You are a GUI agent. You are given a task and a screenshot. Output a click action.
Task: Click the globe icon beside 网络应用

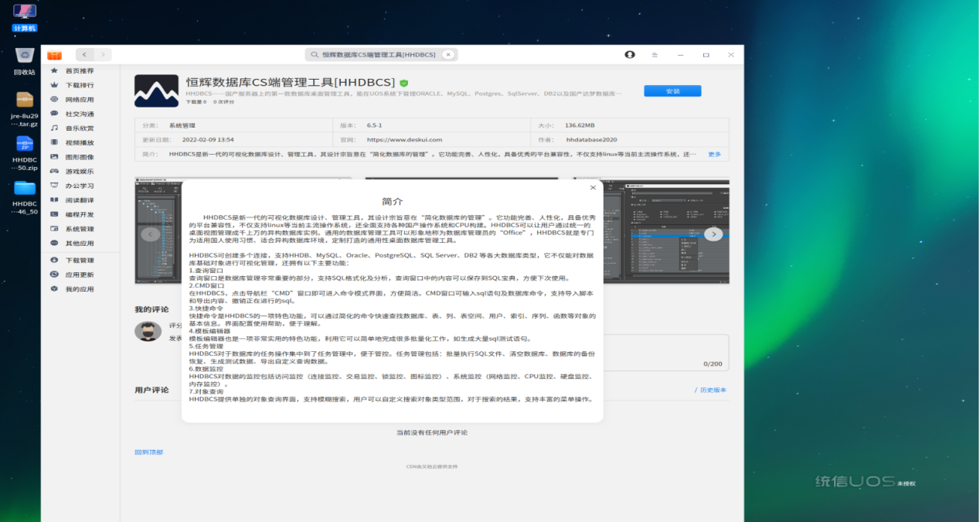[x=54, y=100]
